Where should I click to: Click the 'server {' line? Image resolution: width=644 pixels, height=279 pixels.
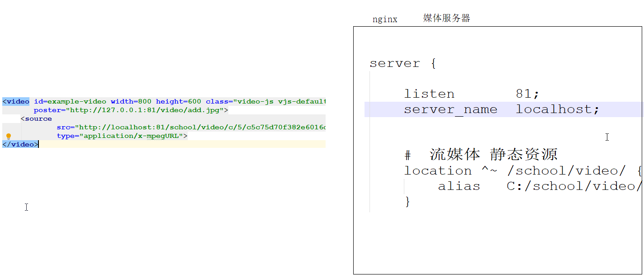(403, 63)
